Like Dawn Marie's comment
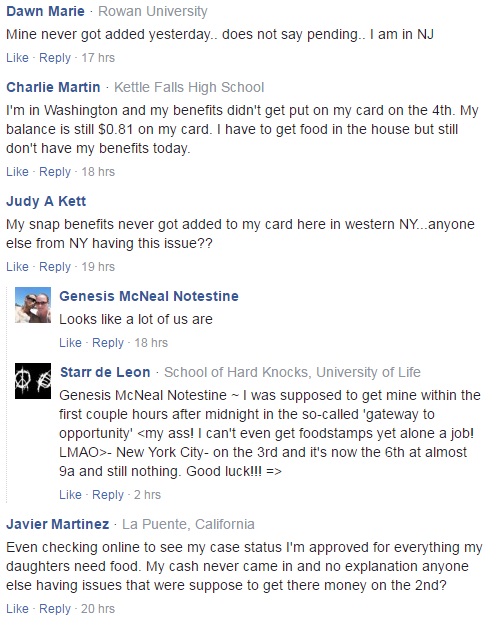This screenshot has width=504, height=627. pos(17,58)
